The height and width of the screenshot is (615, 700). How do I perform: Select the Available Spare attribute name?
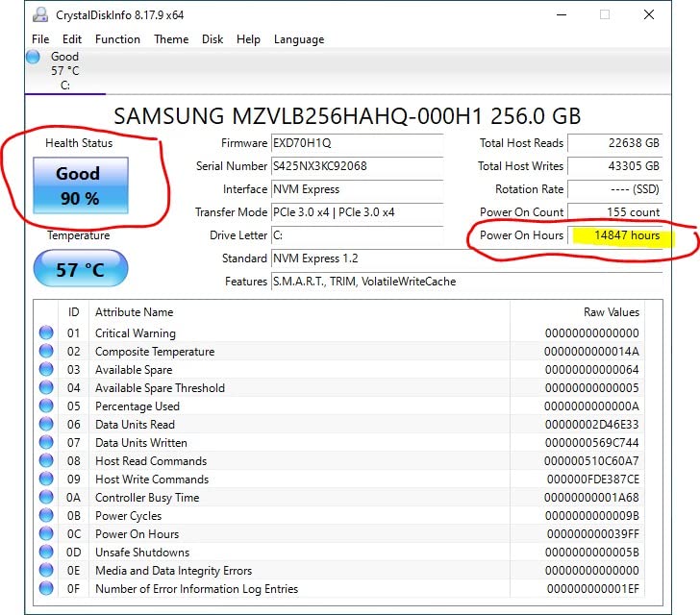134,370
